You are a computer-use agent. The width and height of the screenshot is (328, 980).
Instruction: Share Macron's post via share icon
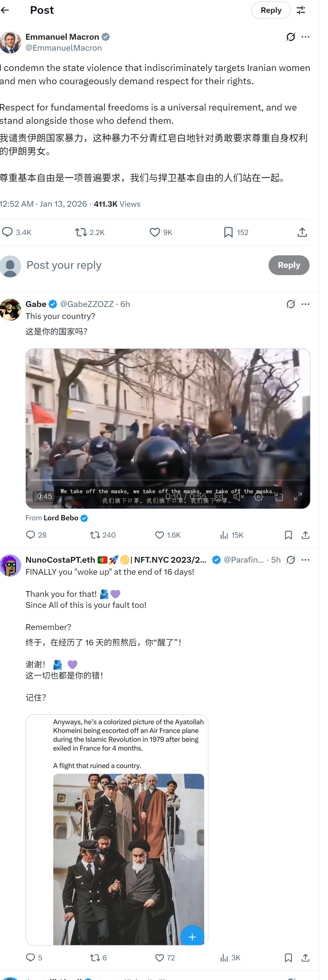pyautogui.click(x=302, y=232)
